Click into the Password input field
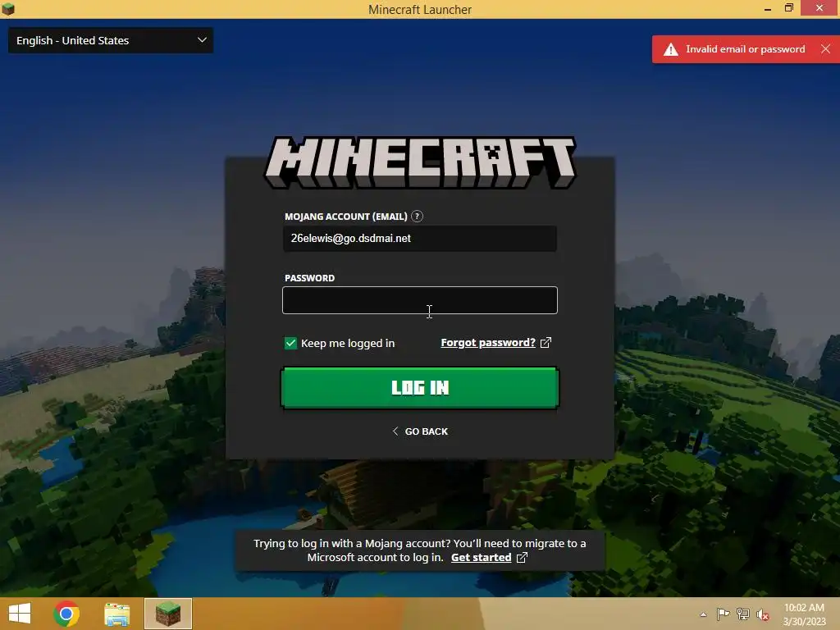Screen dimensions: 840x630 (x=420, y=300)
